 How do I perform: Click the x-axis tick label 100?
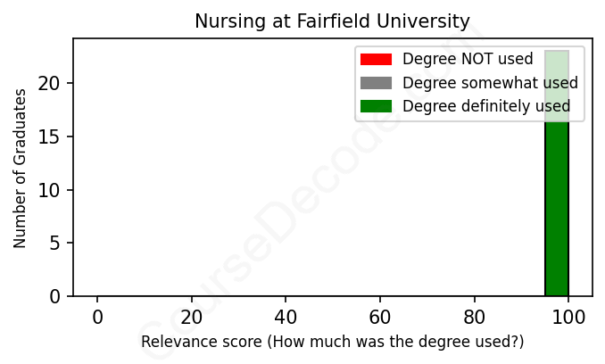(568, 316)
